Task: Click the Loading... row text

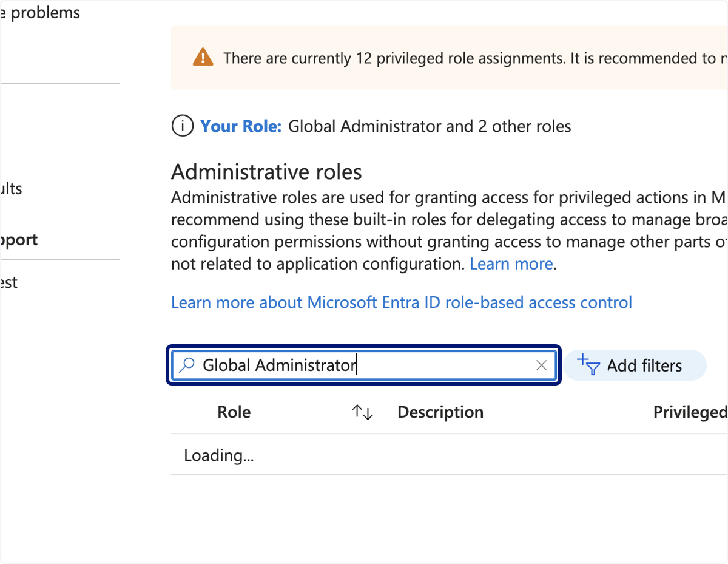Action: pyautogui.click(x=219, y=455)
